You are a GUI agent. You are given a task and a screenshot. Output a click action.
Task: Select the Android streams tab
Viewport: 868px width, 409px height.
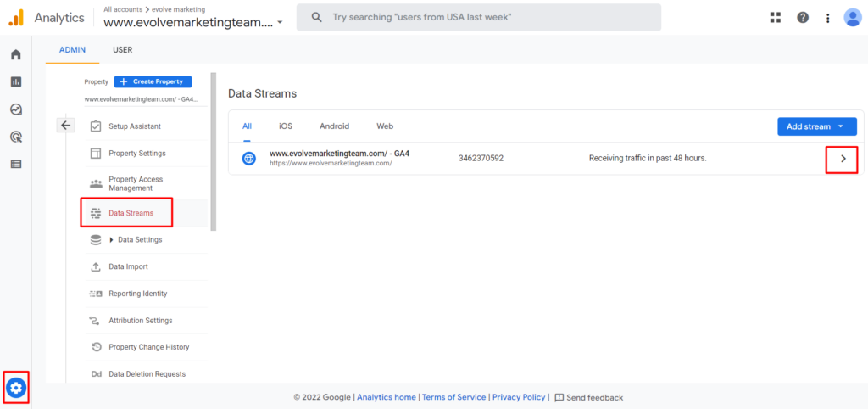pyautogui.click(x=334, y=126)
